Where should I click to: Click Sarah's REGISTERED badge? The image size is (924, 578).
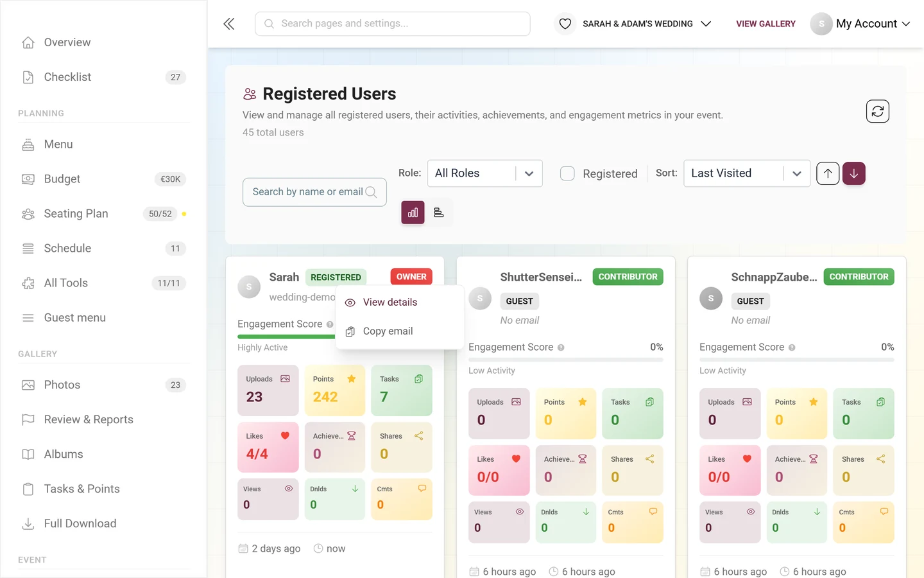pyautogui.click(x=336, y=277)
